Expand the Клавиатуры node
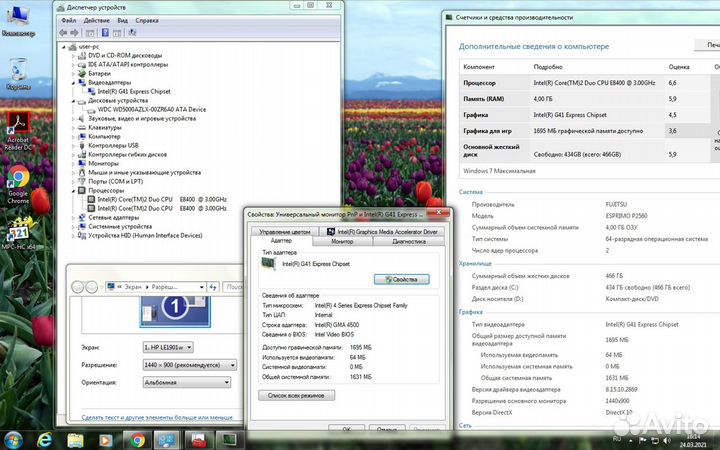 73,128
